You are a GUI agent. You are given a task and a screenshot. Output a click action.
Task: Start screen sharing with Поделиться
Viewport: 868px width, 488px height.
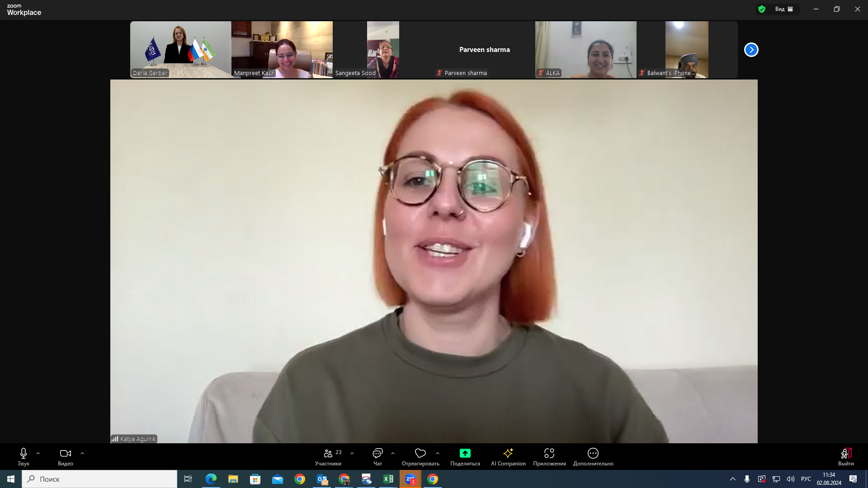[465, 457]
